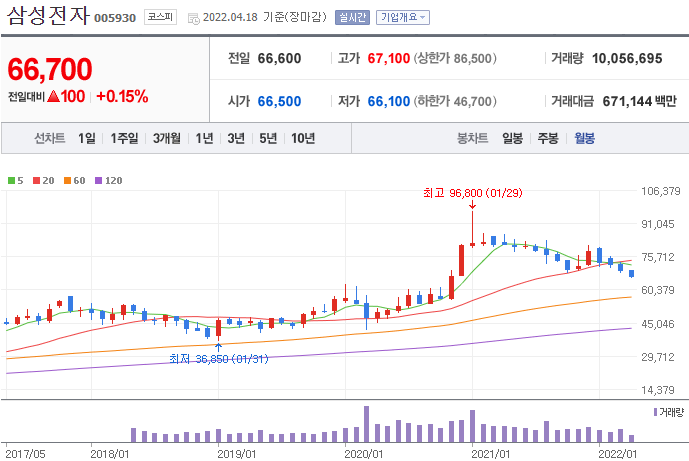The height and width of the screenshot is (461, 689).
Task: Click the 75,712 price axis label
Action: click(658, 257)
